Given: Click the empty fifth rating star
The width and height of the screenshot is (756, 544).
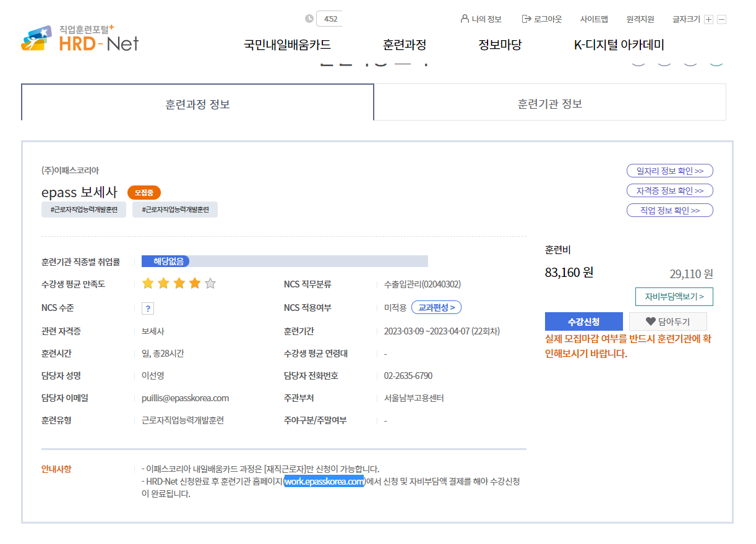Looking at the screenshot, I should 210,284.
